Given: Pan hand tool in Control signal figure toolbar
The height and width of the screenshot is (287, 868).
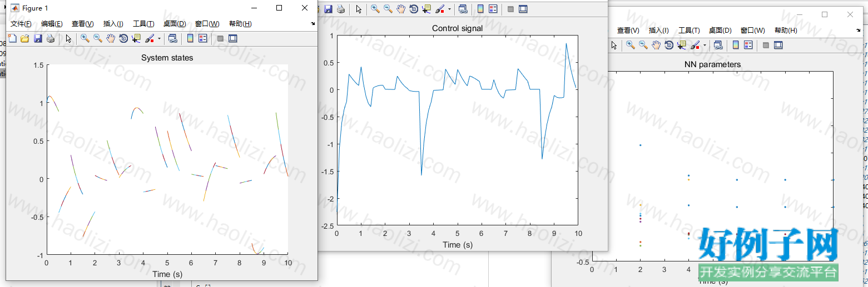Looking at the screenshot, I should point(401,9).
